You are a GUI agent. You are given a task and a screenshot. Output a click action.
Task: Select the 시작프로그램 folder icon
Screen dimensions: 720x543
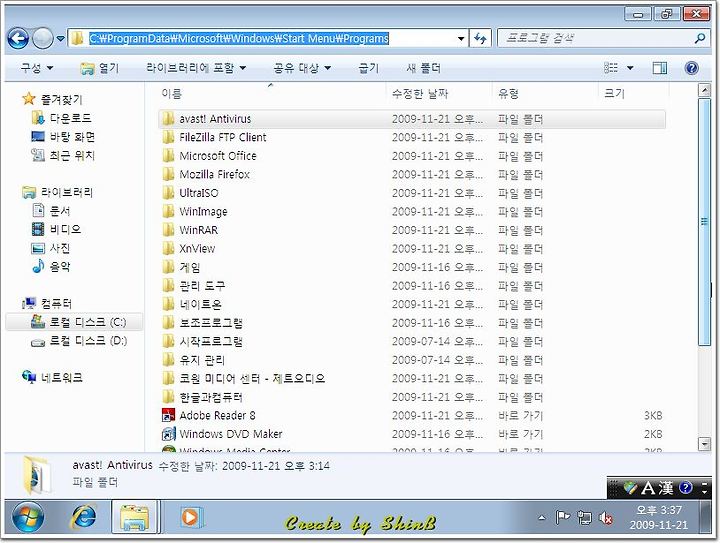168,341
